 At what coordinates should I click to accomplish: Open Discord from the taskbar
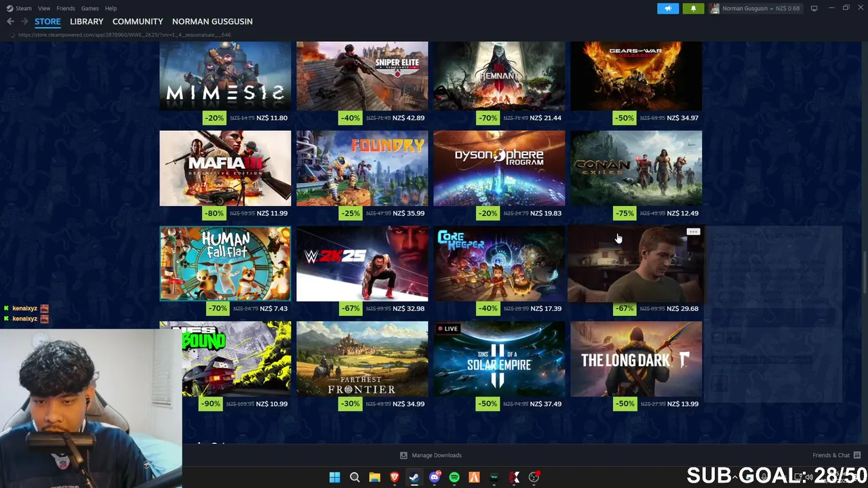(434, 478)
